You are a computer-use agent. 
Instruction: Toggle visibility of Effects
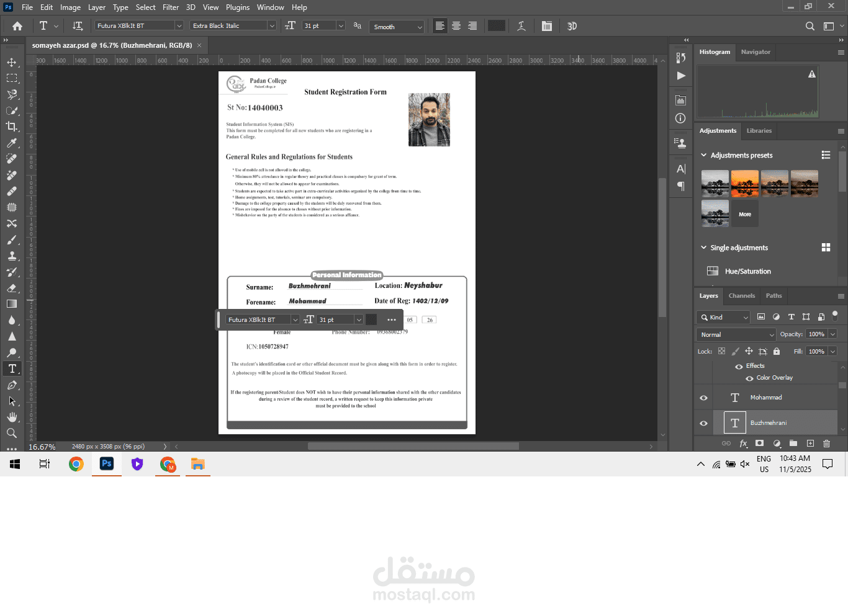739,367
